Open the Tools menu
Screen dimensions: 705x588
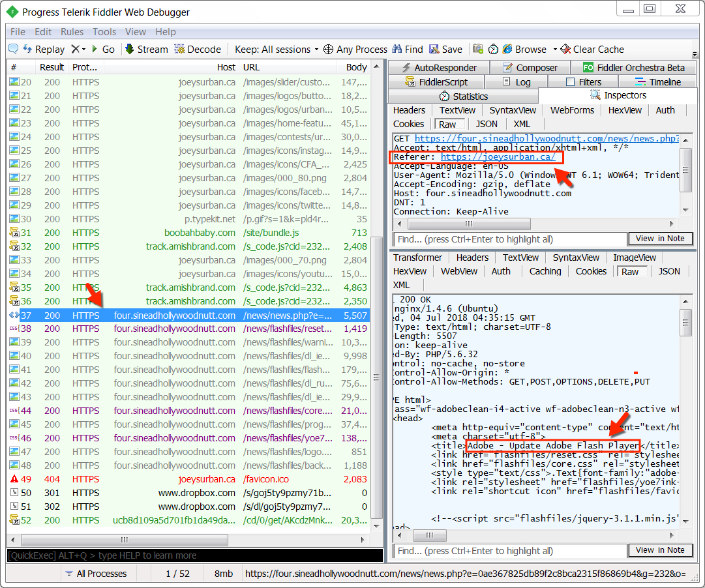tap(104, 32)
